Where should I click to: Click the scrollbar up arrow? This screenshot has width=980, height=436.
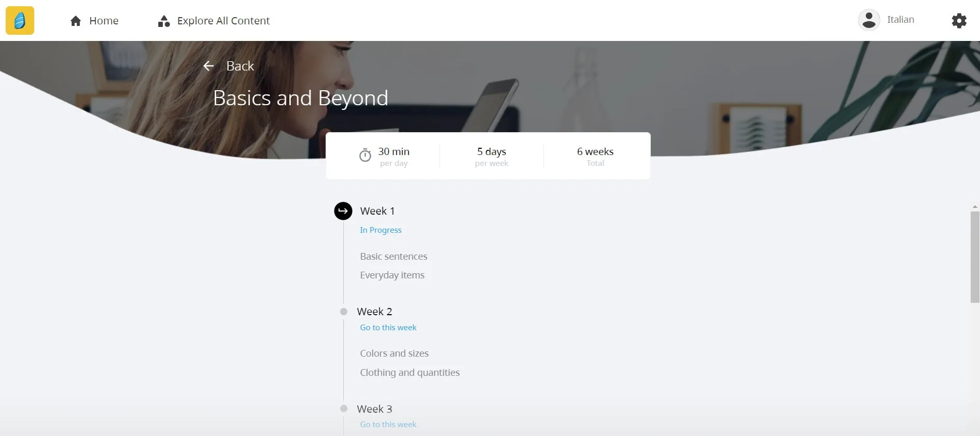pyautogui.click(x=975, y=207)
